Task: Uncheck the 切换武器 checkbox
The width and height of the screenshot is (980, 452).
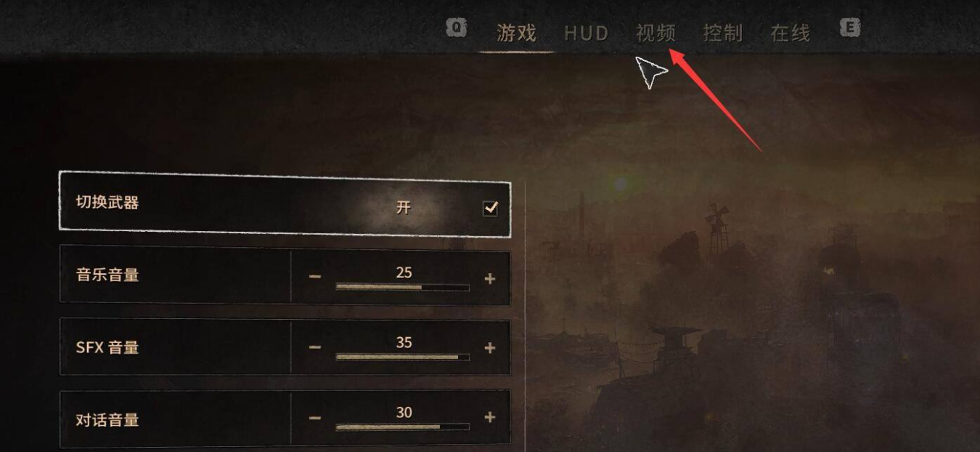Action: (491, 209)
